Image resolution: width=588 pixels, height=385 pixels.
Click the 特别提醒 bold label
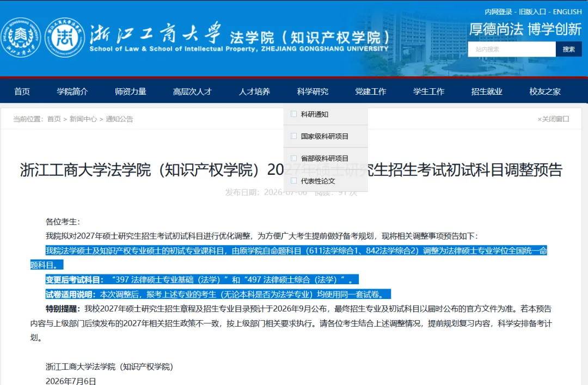pos(63,309)
